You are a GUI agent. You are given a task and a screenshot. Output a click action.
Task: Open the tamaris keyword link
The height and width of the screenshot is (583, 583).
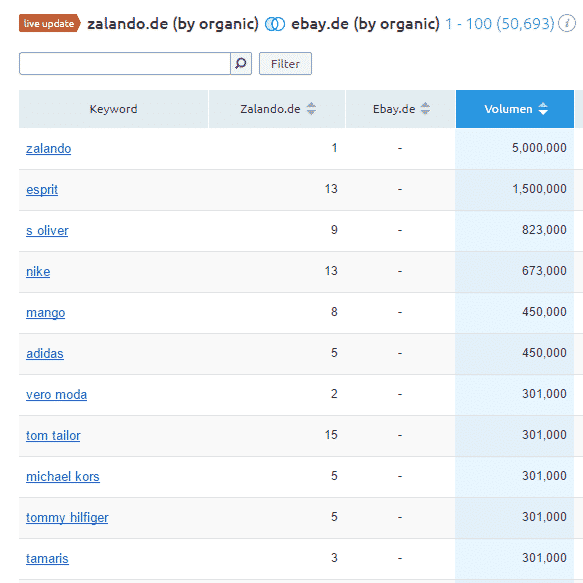(47, 558)
